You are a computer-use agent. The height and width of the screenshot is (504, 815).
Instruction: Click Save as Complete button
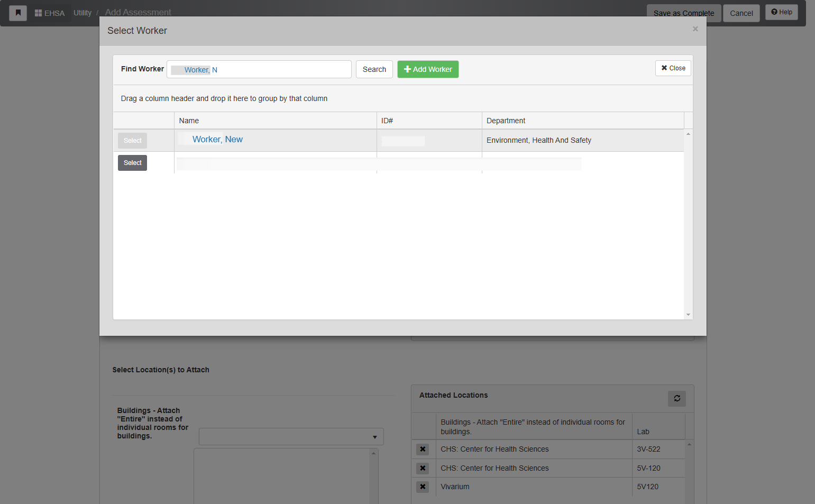coord(684,13)
